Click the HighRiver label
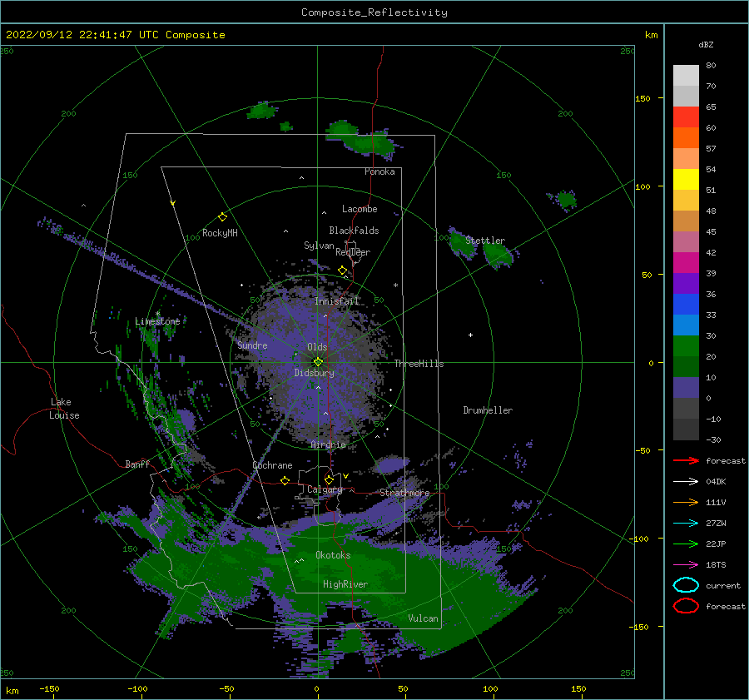749x700 pixels. pyautogui.click(x=345, y=584)
